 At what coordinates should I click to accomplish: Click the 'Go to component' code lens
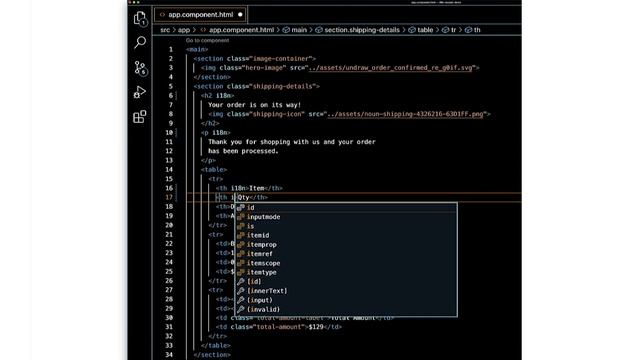(x=207, y=40)
